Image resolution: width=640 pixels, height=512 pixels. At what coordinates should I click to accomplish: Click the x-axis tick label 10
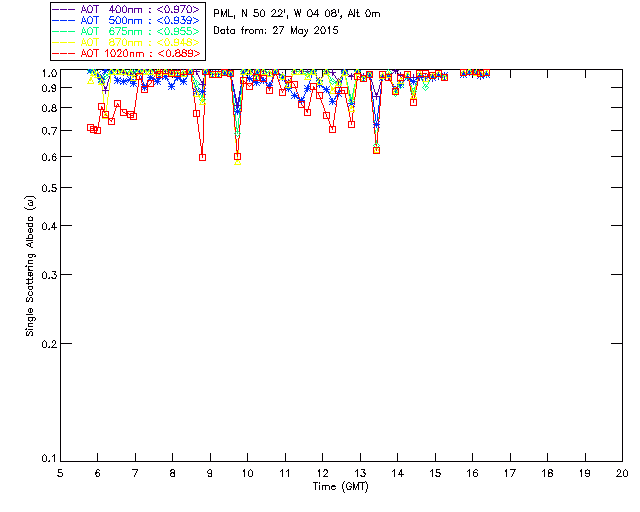247,473
